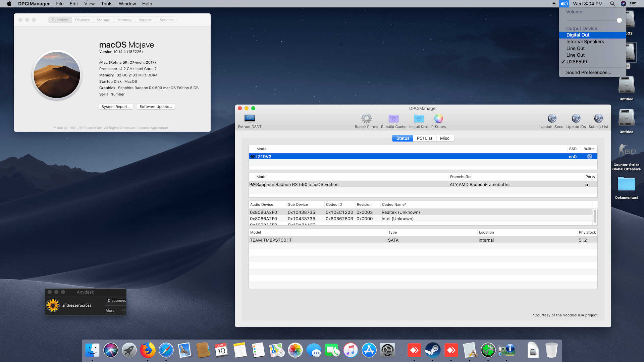Toggle visibility eye on the I219V2 network row
644x362 pixels.
[x=252, y=156]
